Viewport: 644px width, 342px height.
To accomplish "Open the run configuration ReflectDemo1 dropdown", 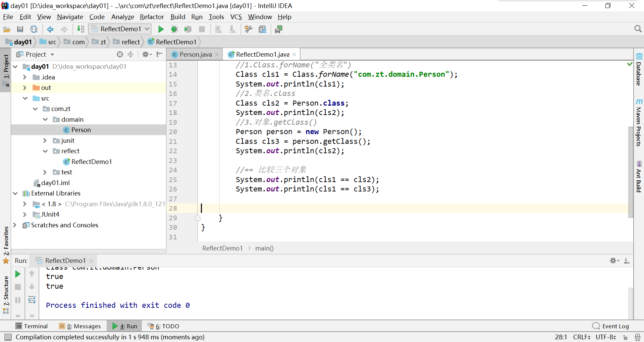I will point(120,29).
